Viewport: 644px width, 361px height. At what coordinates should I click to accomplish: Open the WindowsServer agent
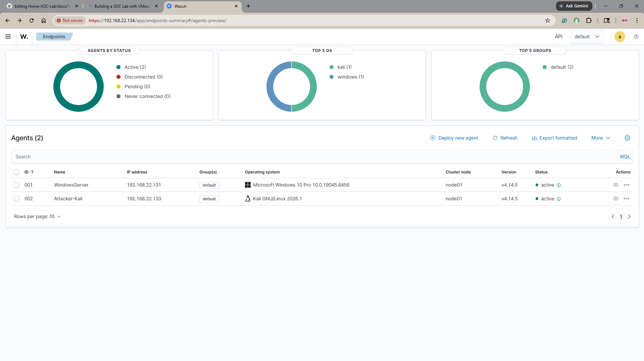[x=71, y=185]
